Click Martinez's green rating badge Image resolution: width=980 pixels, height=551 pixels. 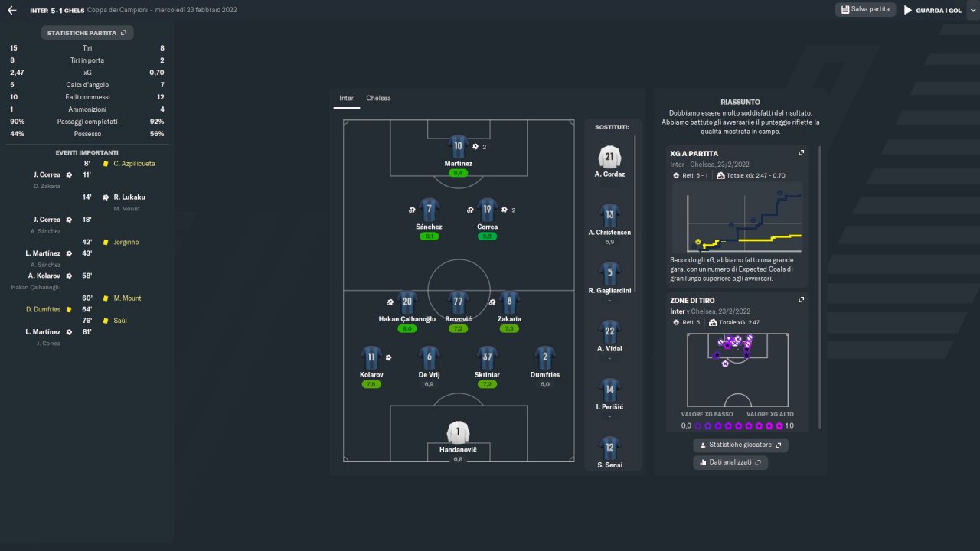point(458,174)
